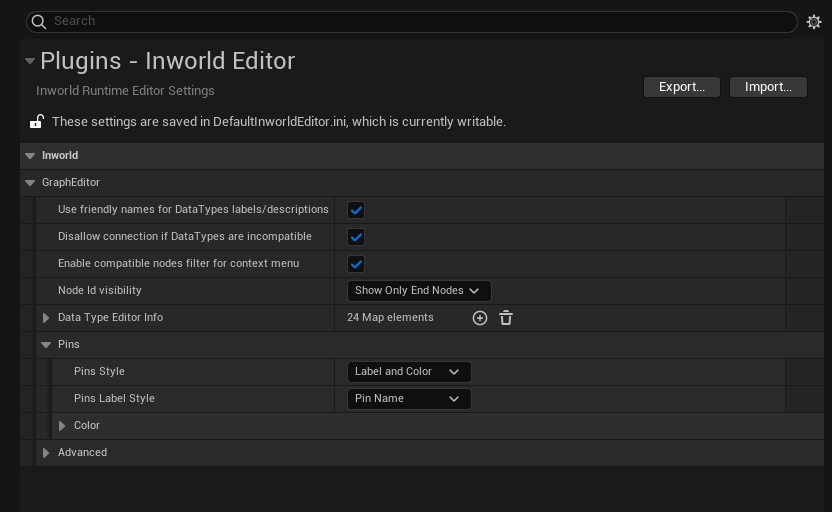832x512 pixels.
Task: Collapse the Inworld category header
Action: tap(30, 156)
